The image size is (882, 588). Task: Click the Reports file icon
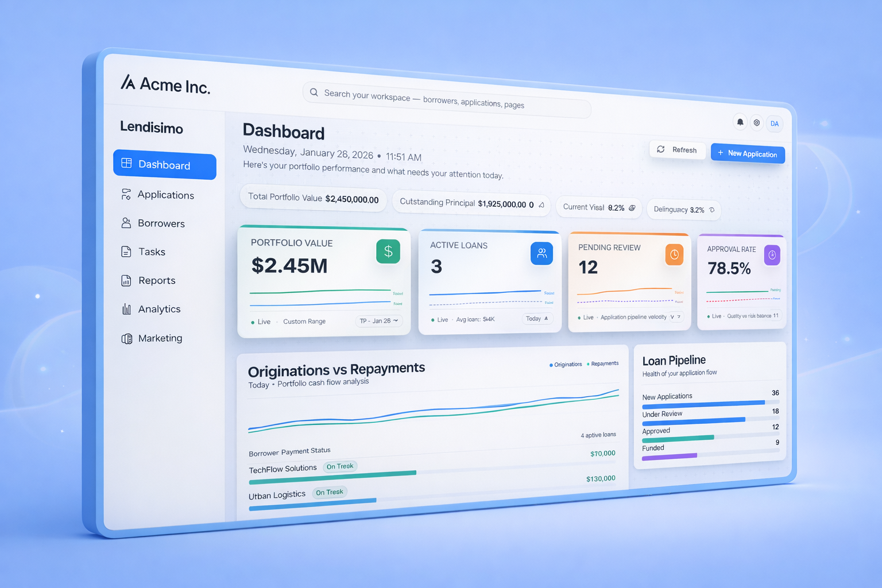pos(126,280)
